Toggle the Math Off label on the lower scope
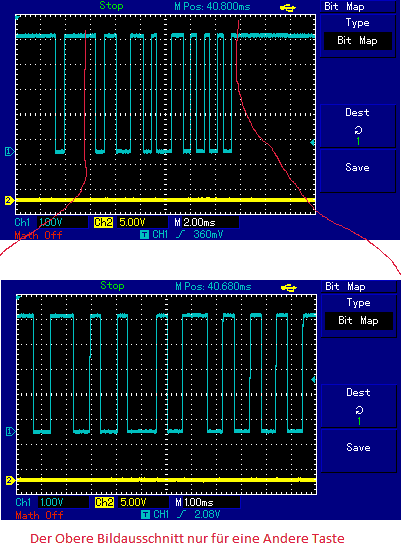This screenshot has width=401, height=554. tap(39, 515)
